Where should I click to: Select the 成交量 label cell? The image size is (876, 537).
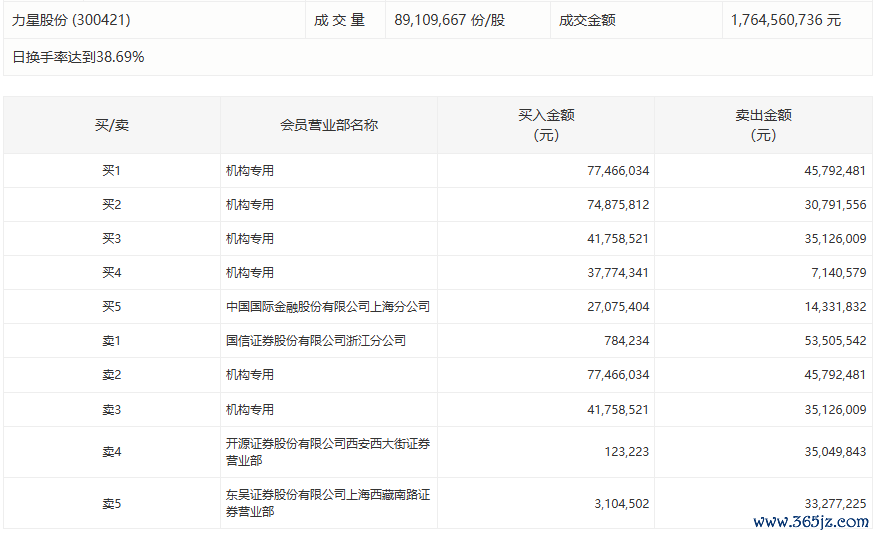click(x=340, y=20)
